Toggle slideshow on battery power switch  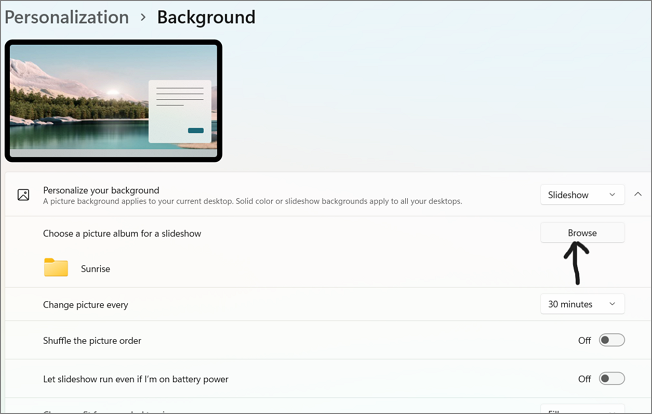612,378
